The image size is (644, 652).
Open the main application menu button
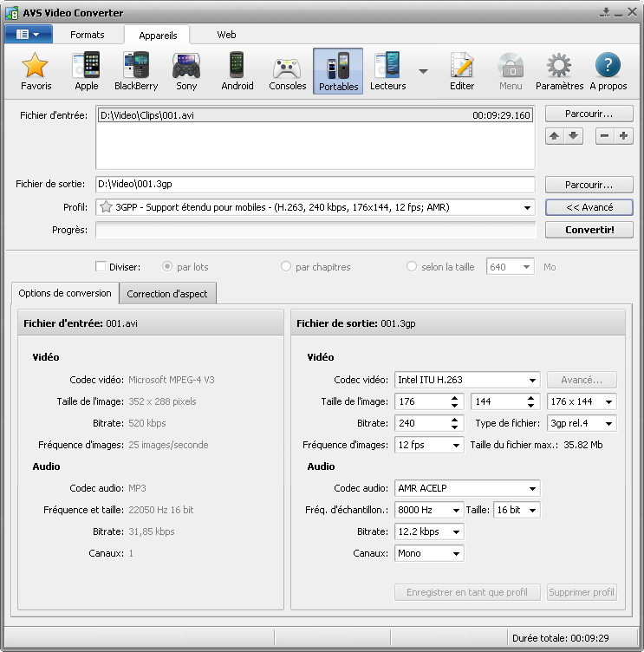29,34
